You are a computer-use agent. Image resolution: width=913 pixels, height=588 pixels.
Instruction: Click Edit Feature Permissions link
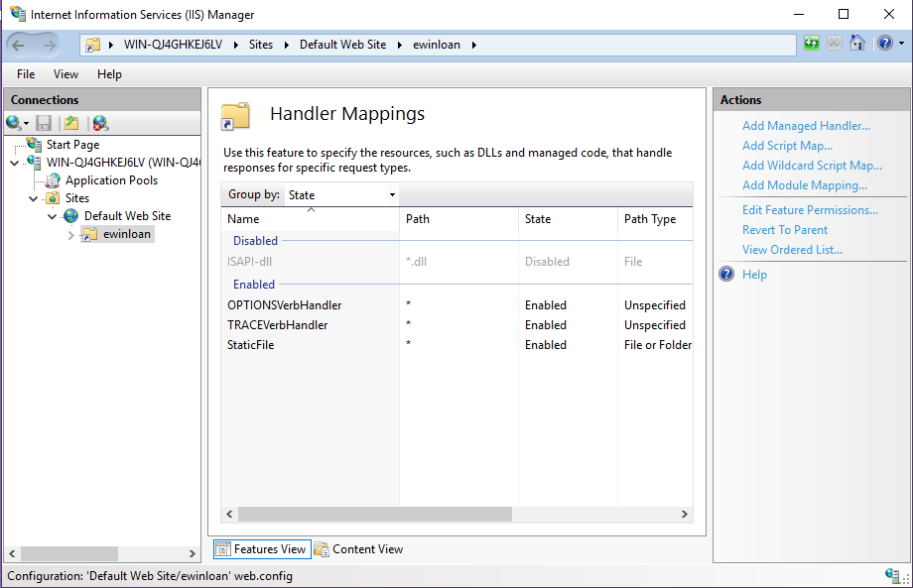coord(810,210)
